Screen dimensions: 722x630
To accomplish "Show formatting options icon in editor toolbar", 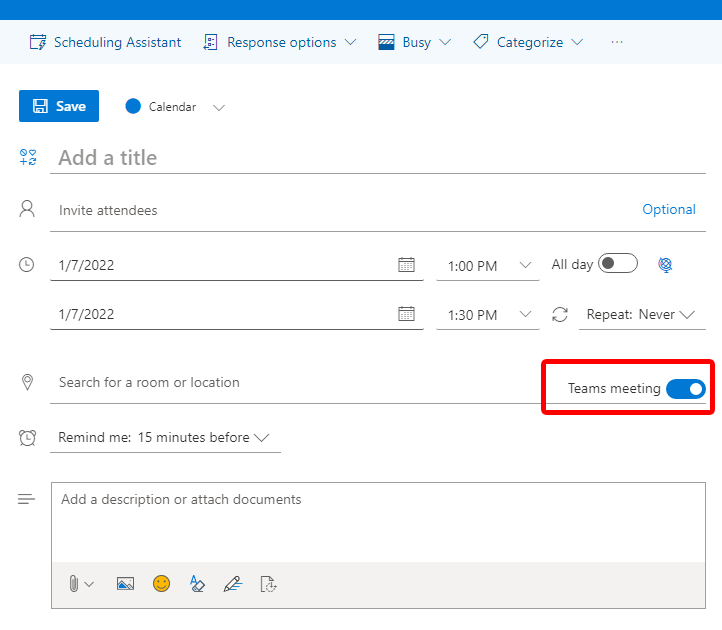I will (197, 584).
